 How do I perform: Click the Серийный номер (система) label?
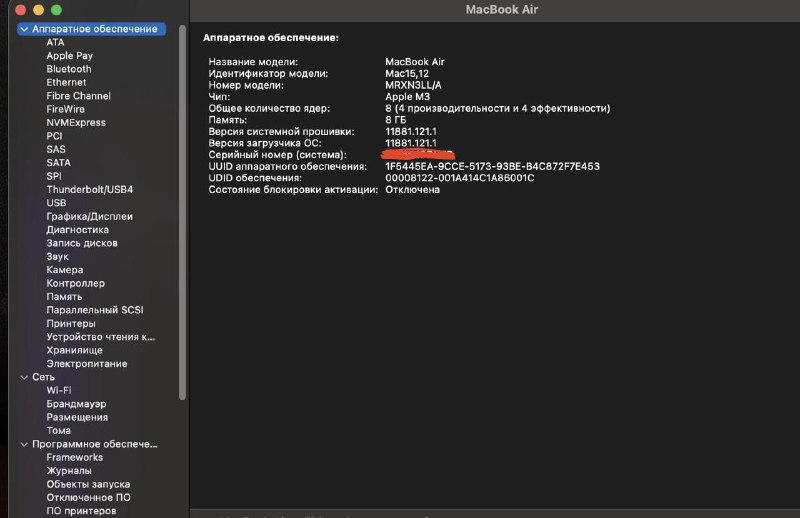pos(277,155)
